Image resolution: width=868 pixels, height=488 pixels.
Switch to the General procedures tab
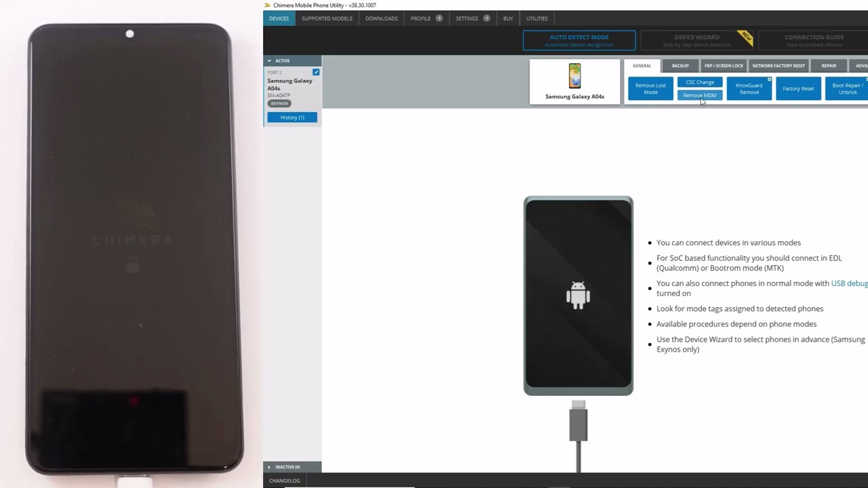pyautogui.click(x=642, y=66)
